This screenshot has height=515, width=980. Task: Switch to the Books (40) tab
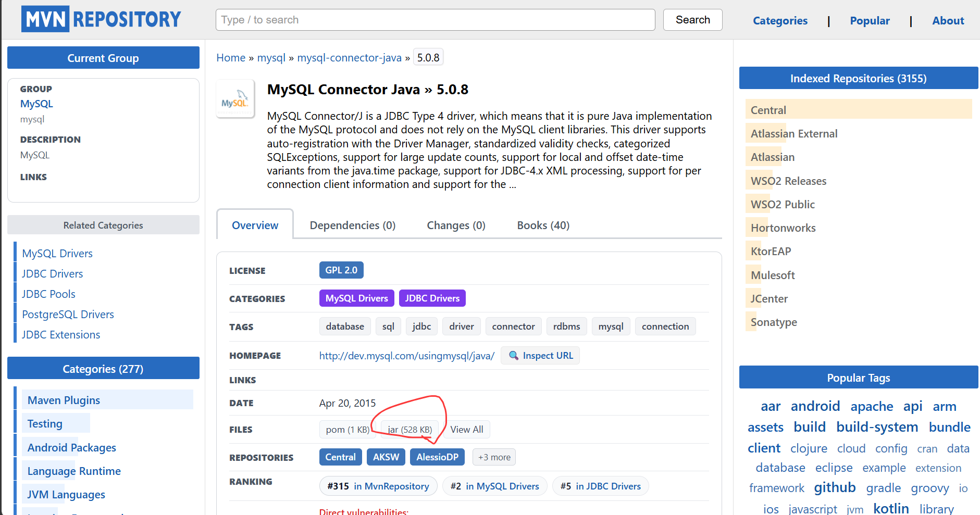543,225
